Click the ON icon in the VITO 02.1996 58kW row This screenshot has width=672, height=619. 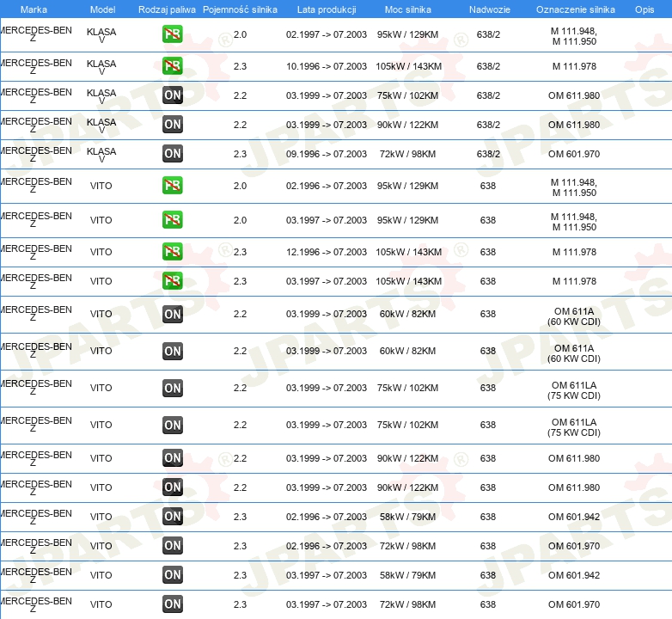(172, 516)
